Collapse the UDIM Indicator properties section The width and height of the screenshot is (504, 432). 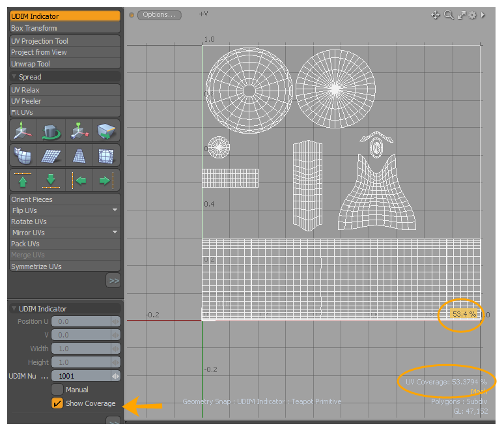[14, 309]
